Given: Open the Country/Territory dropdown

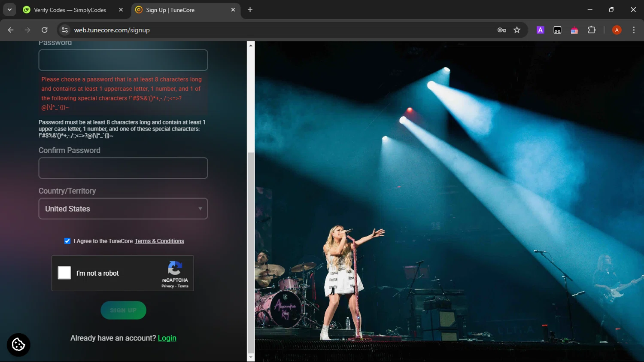Looking at the screenshot, I should 123,209.
